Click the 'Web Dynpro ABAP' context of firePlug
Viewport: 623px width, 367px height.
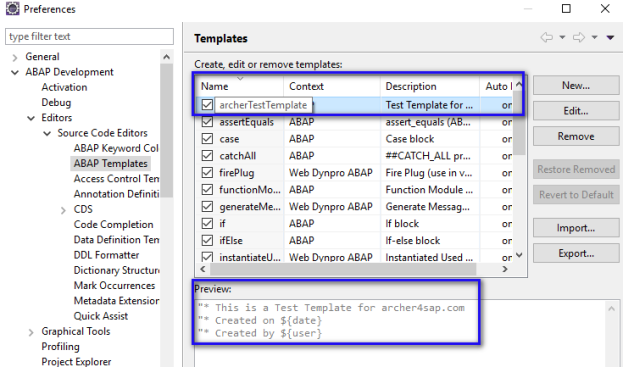click(x=331, y=173)
